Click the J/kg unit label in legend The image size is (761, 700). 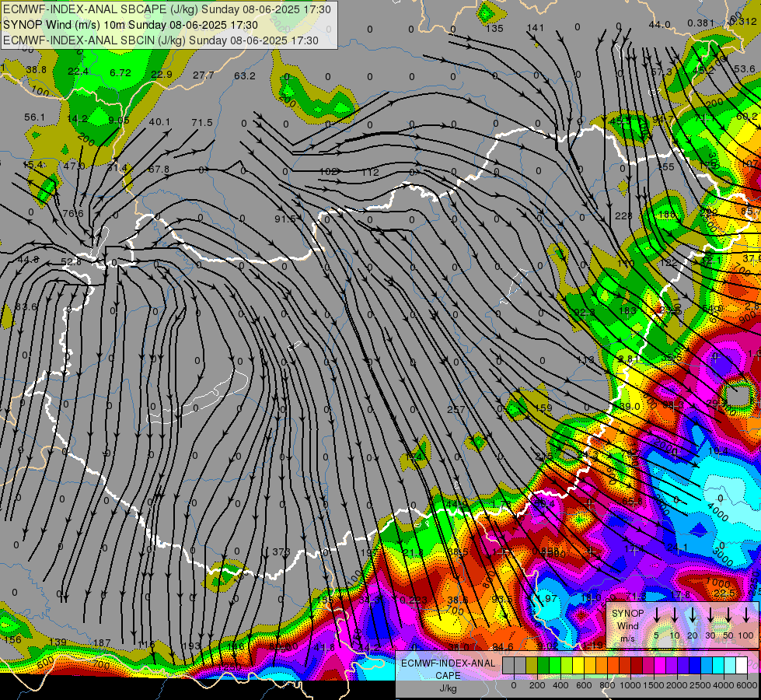coord(448,688)
